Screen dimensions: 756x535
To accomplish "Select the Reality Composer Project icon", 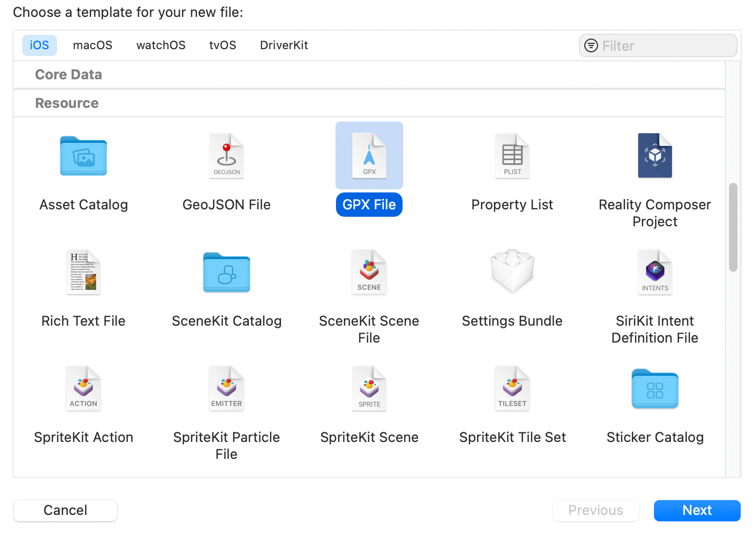I will [x=655, y=155].
